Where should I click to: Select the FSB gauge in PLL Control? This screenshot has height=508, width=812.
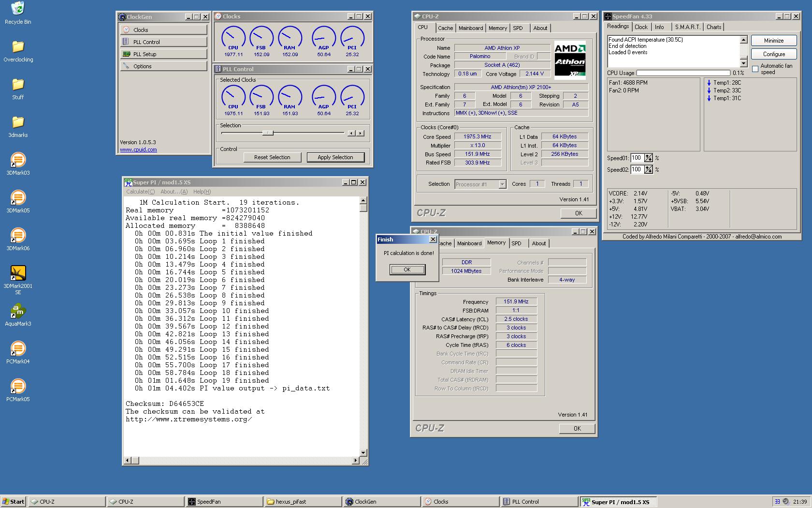261,97
